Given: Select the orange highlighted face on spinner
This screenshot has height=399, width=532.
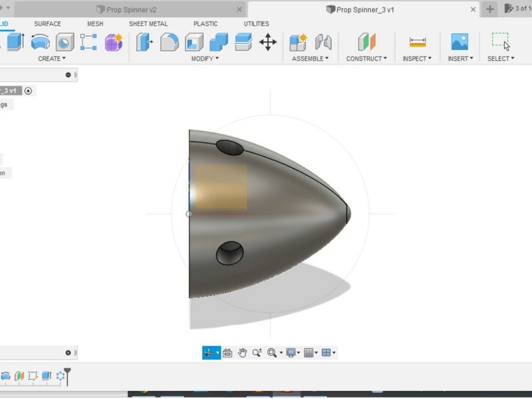Looking at the screenshot, I should point(221,187).
